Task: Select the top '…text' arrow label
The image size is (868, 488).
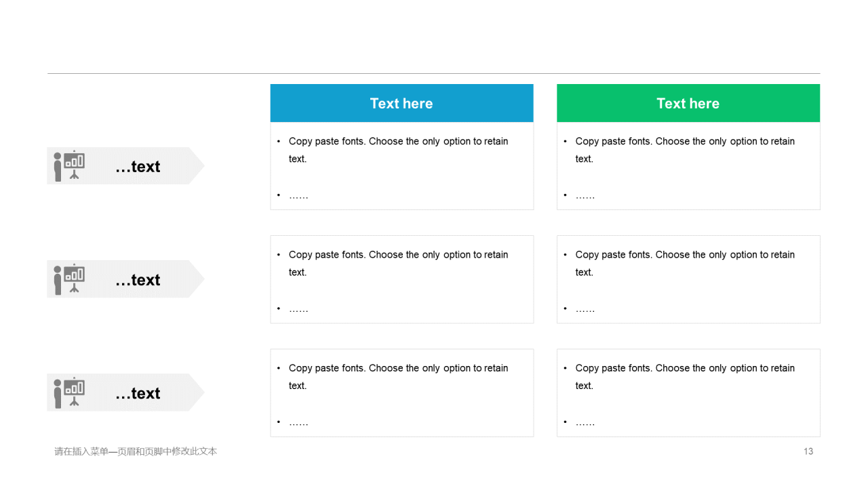Action: click(125, 166)
